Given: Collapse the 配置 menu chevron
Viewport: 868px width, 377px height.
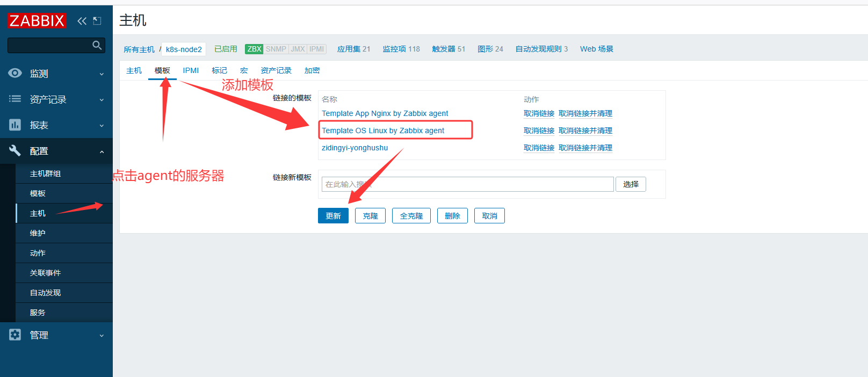Looking at the screenshot, I should 102,152.
